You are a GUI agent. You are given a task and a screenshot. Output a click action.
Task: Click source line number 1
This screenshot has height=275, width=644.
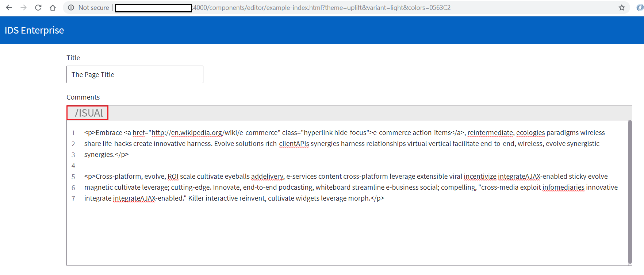pyautogui.click(x=73, y=133)
